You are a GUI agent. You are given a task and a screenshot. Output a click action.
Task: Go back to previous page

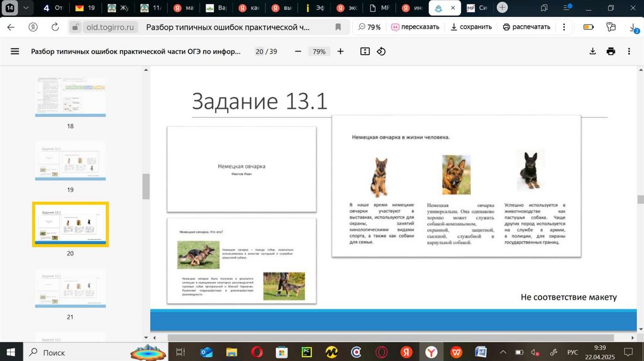pyautogui.click(x=11, y=27)
